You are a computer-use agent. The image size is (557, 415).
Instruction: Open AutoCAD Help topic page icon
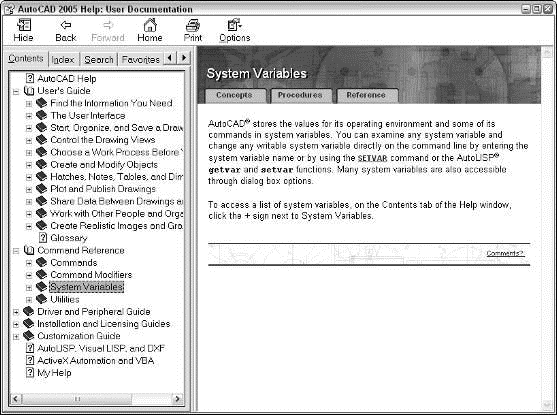point(31,78)
